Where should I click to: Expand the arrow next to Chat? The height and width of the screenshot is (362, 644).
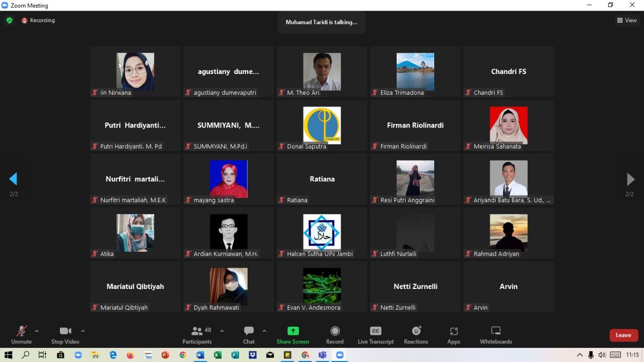pos(264,331)
